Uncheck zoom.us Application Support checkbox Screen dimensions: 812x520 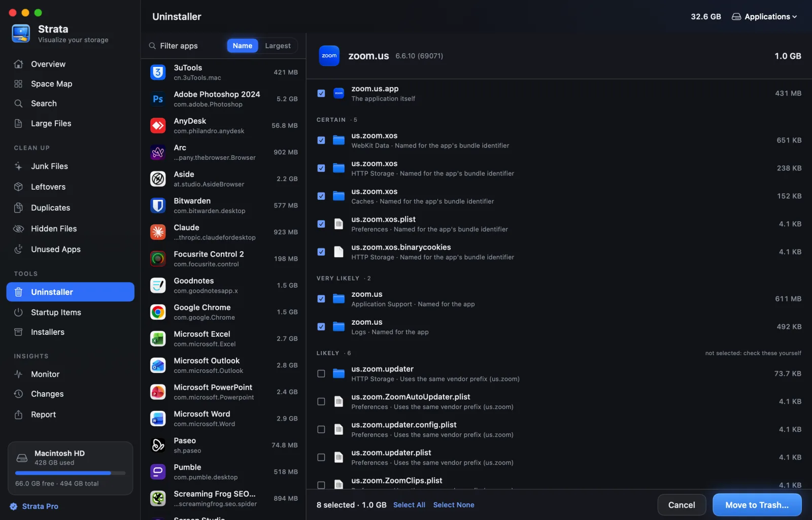pos(321,299)
